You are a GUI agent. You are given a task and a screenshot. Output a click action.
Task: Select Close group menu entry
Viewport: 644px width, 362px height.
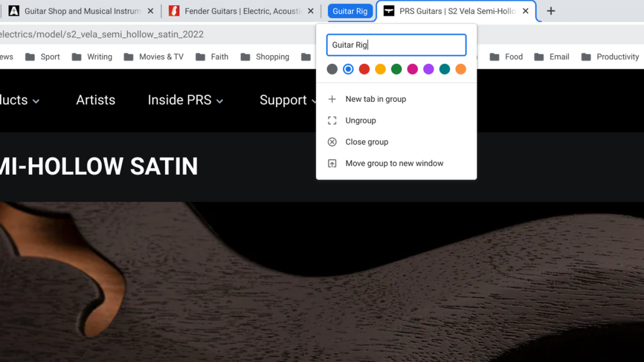396,142
